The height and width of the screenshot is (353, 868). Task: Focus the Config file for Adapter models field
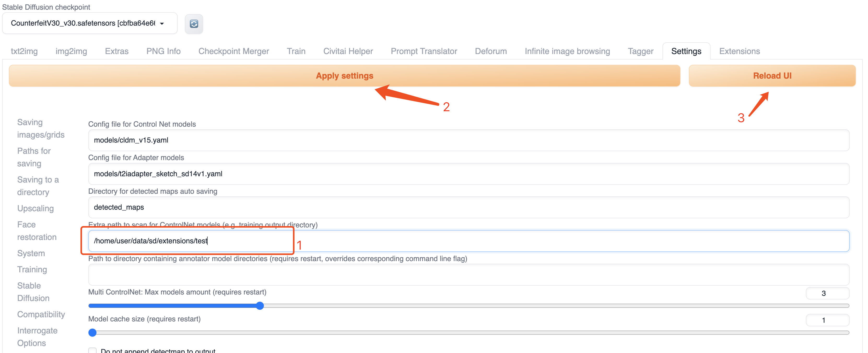468,174
